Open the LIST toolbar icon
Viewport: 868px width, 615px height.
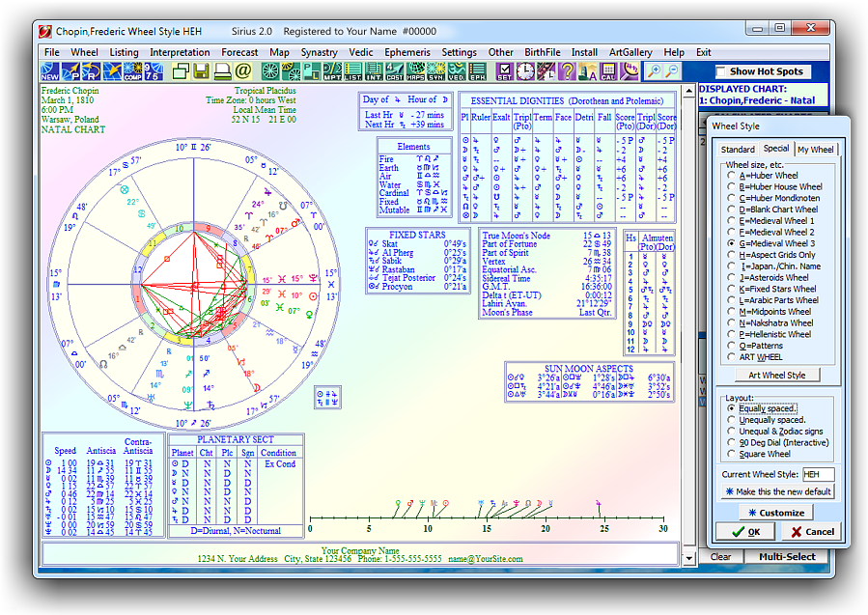[352, 71]
